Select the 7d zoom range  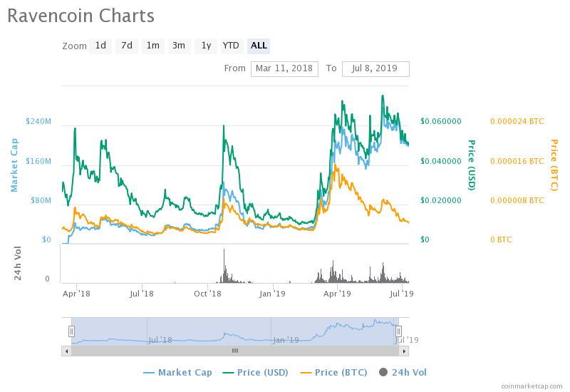coord(127,46)
